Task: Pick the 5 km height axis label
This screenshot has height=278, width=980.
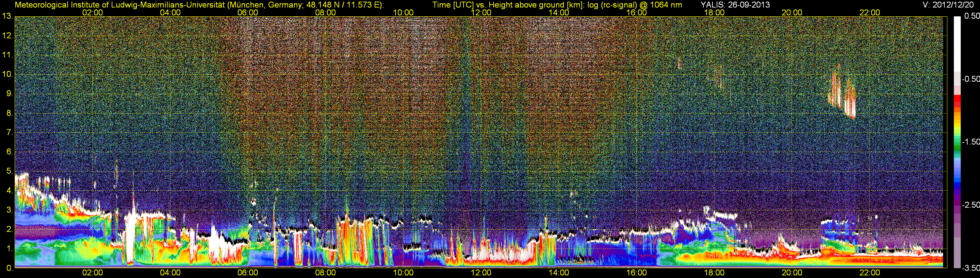Action: 9,171
